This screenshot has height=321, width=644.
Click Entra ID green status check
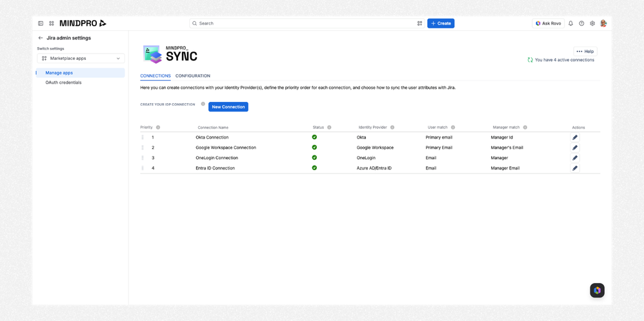tap(315, 168)
